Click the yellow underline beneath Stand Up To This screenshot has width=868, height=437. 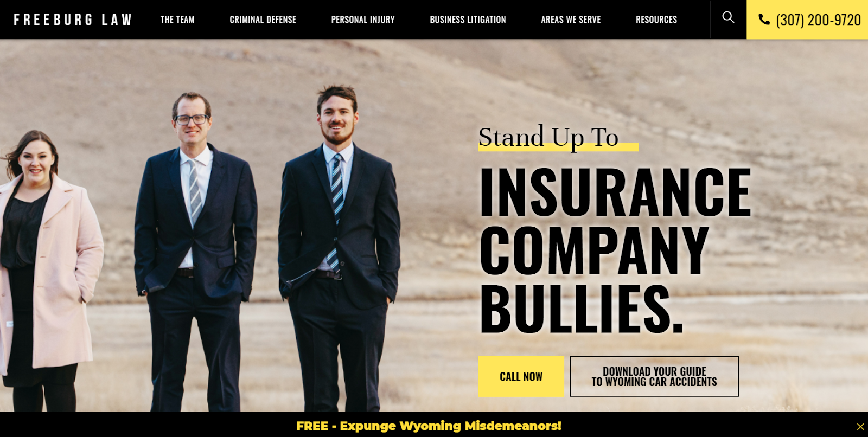tap(558, 147)
